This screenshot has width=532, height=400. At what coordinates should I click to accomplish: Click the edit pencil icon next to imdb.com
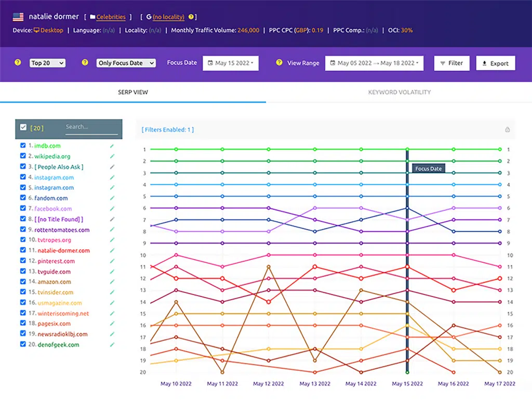point(112,146)
